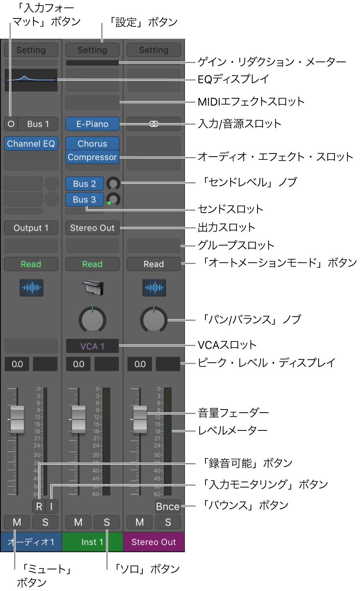Click the 0.0 gain field on Inst 1
Image resolution: width=364 pixels, height=591 pixels.
78,364
